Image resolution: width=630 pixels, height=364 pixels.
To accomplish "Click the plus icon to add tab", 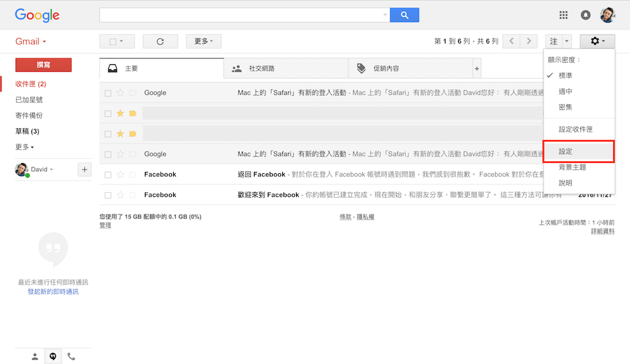I will [x=477, y=69].
